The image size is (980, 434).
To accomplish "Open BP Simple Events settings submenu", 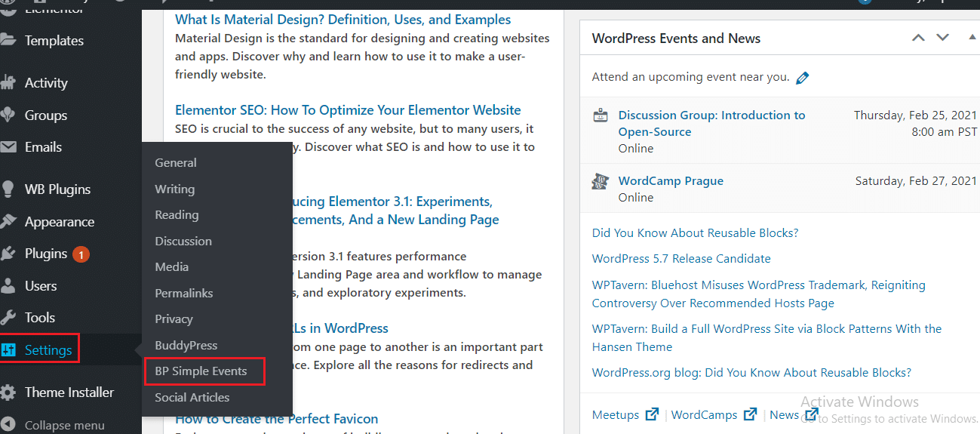I will [201, 371].
